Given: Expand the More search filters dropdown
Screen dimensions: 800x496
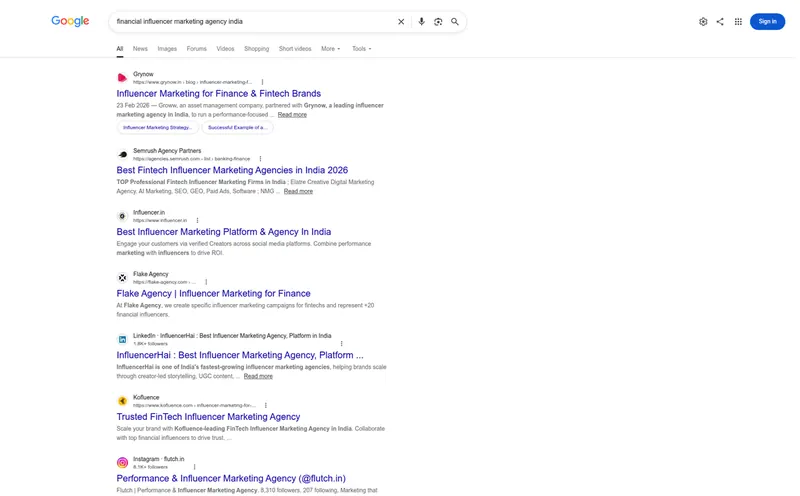Looking at the screenshot, I should (x=331, y=49).
